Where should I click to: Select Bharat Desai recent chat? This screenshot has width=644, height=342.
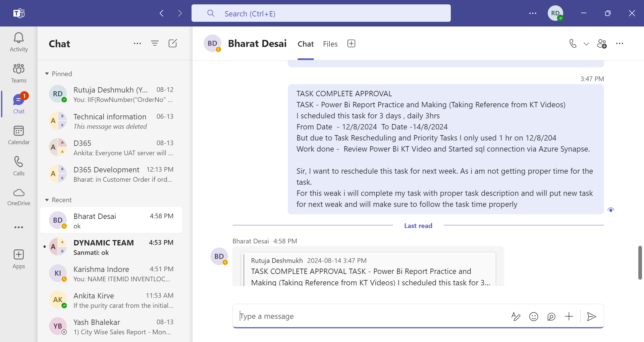(111, 220)
